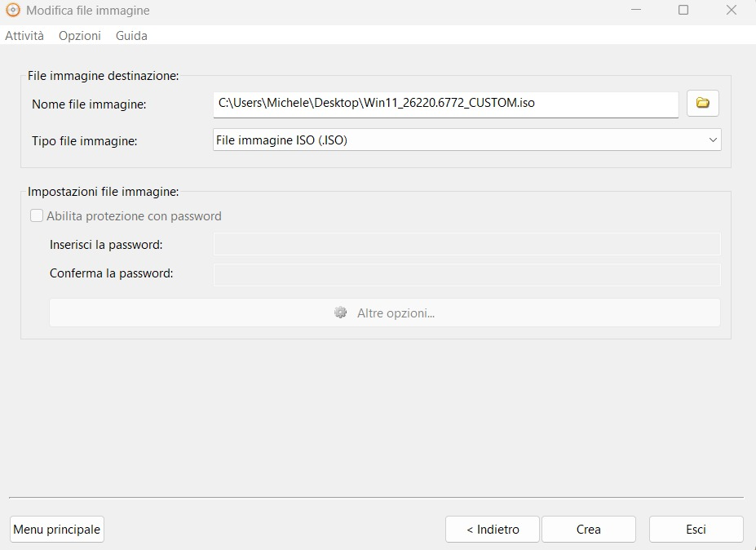This screenshot has height=550, width=756.
Task: Click the gear icon beside Altre opzioni
Action: [341, 313]
